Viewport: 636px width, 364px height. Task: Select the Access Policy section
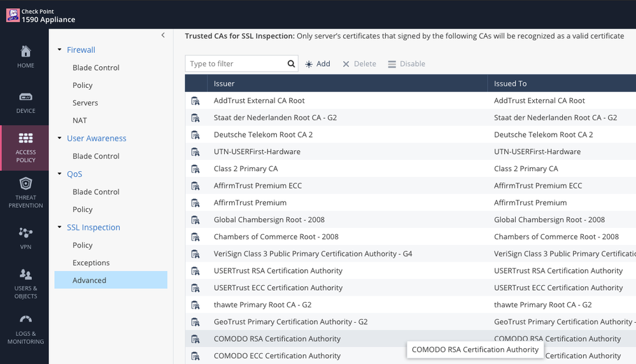click(25, 148)
